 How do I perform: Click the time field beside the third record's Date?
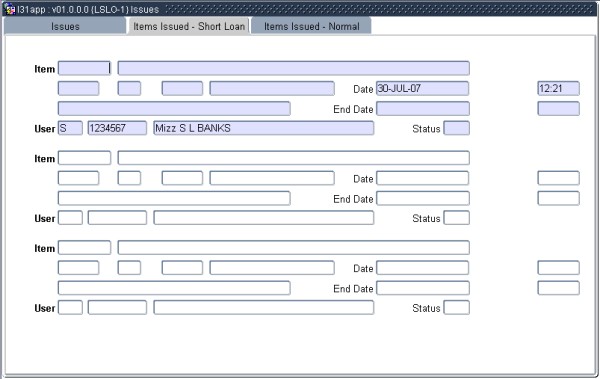[558, 268]
